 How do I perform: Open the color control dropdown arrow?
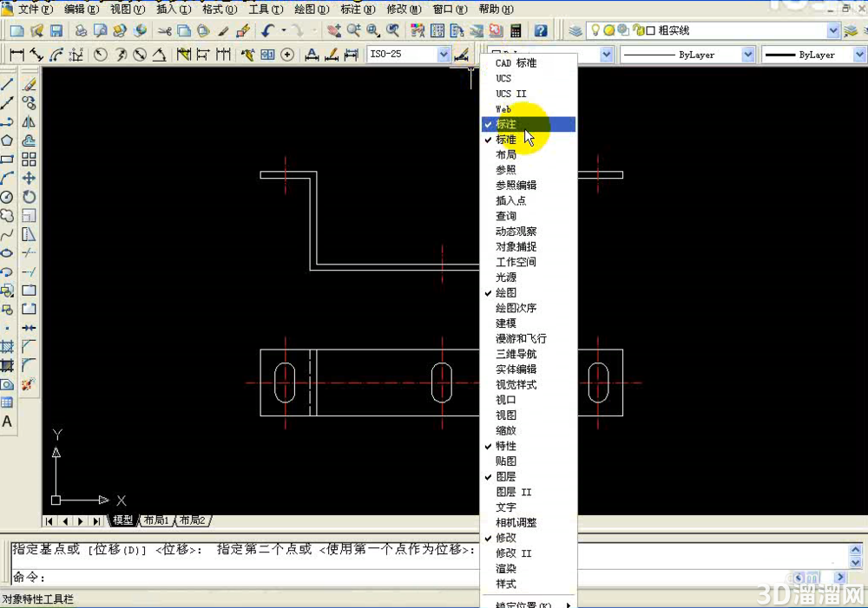[606, 55]
